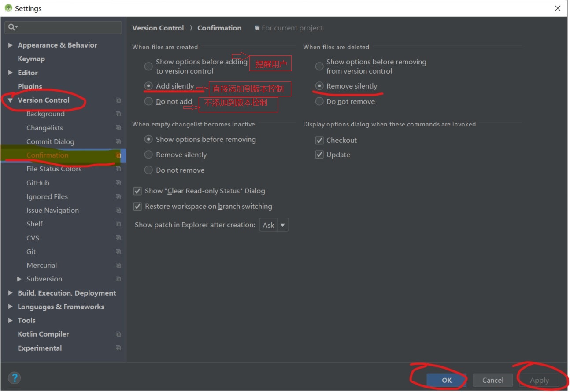This screenshot has height=392, width=570.
Task: Select 'Show options before removing from version control'
Action: point(319,67)
